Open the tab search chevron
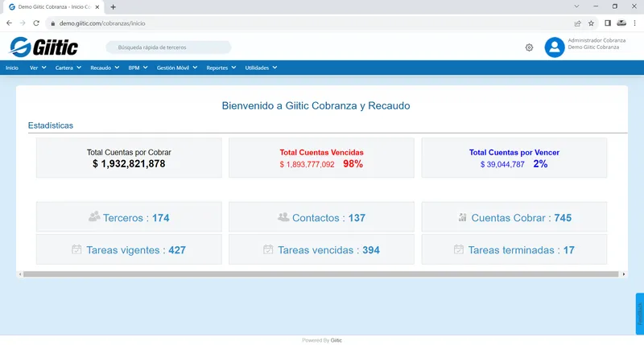 coord(576,6)
